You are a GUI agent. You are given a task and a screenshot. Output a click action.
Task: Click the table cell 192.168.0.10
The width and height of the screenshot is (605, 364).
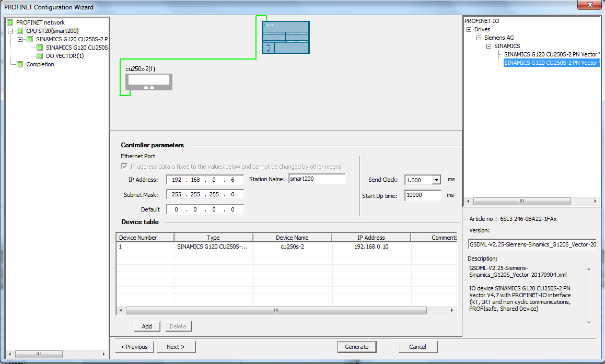pos(371,246)
